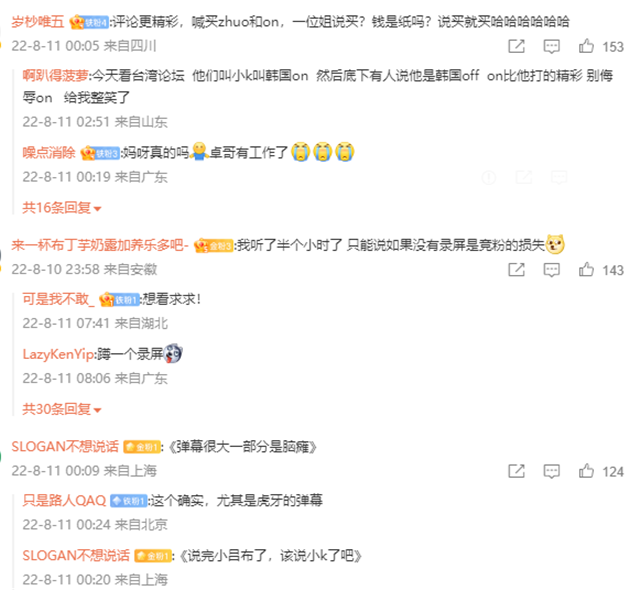
Task: Visit 噪点消除's profile page
Action: [x=49, y=153]
